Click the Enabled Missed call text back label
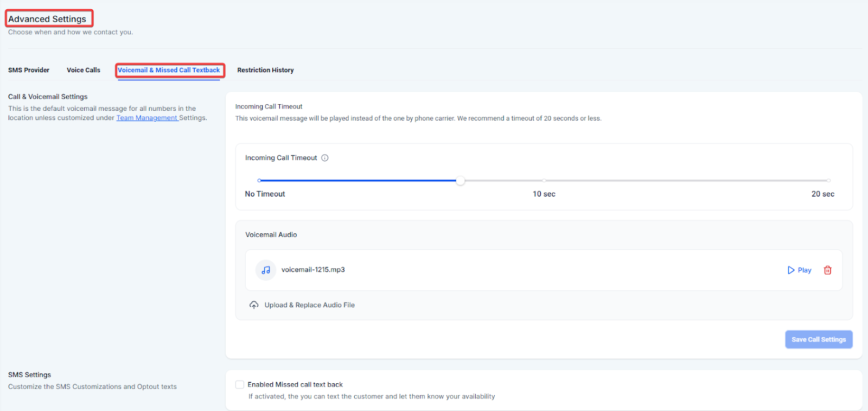 [295, 384]
